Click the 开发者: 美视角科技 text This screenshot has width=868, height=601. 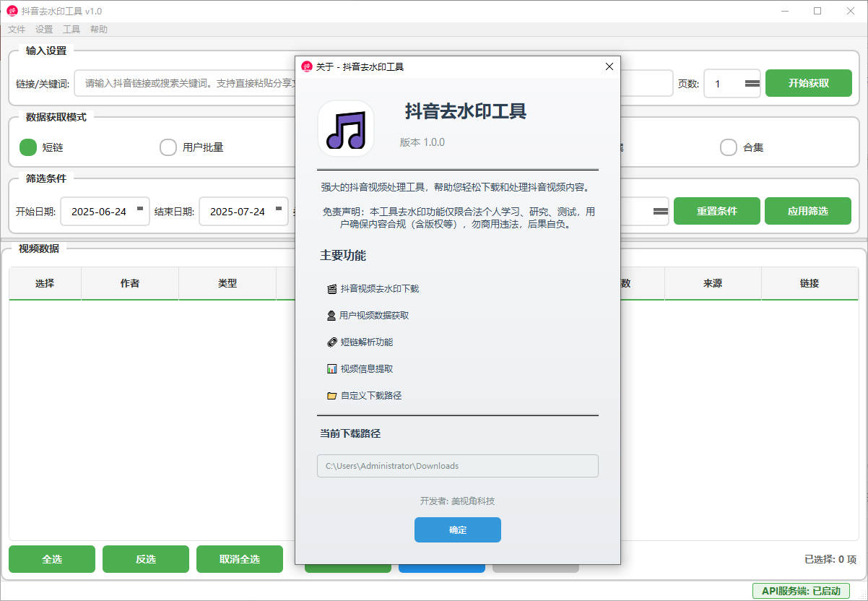[x=458, y=501]
